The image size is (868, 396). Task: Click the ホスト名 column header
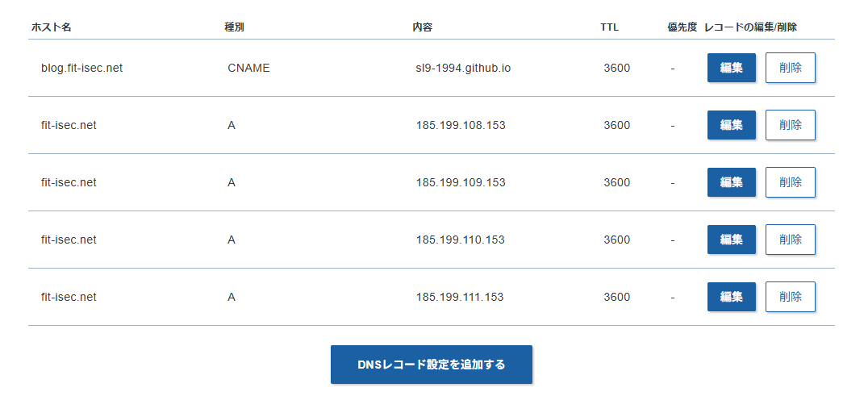(x=52, y=27)
